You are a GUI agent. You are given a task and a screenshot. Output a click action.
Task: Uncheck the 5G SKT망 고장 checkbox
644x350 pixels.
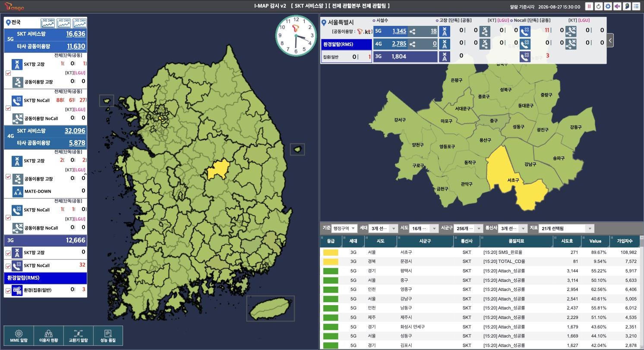8,73
